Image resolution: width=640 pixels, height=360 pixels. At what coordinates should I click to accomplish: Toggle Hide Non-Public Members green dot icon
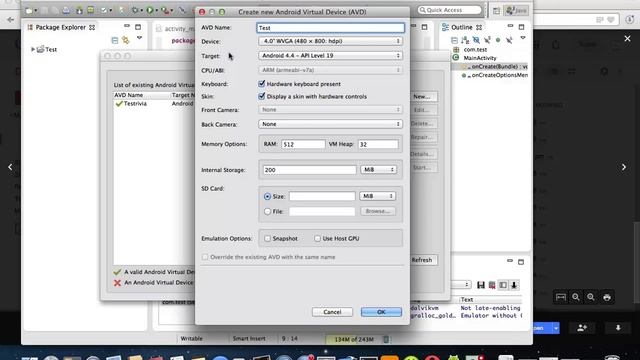click(x=498, y=40)
